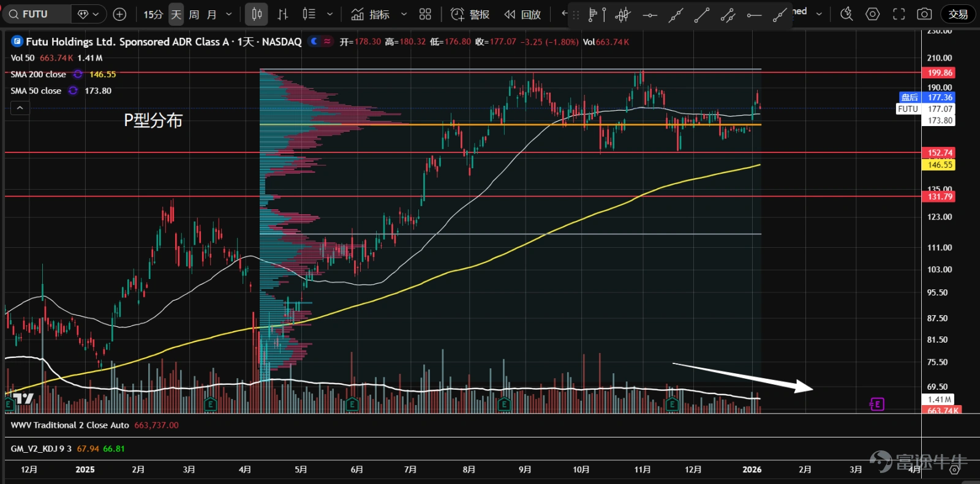
Task: Open time axis settings gear icon
Action: click(954, 470)
